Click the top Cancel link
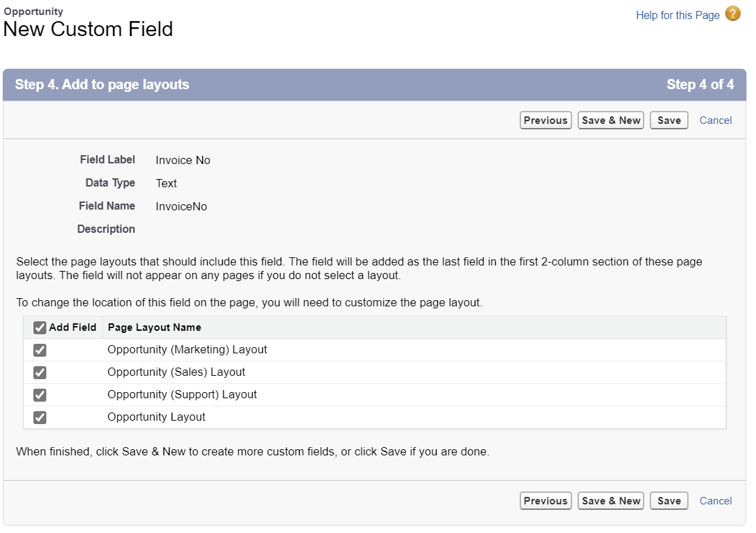The width and height of the screenshot is (756, 533). click(715, 120)
